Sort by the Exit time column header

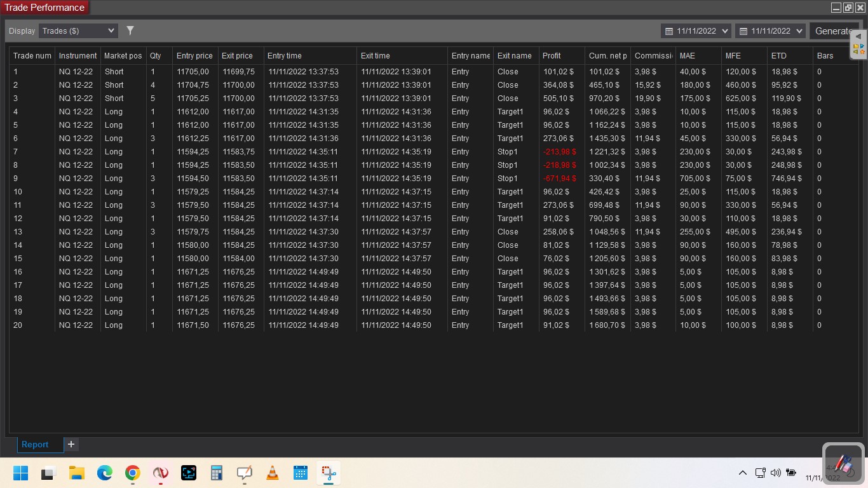402,56
